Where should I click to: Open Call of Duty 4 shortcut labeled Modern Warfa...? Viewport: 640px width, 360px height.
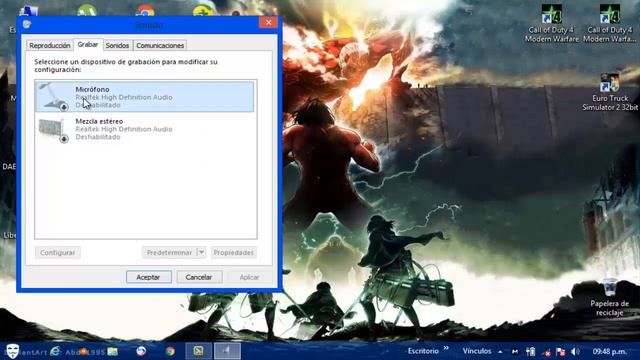(609, 24)
